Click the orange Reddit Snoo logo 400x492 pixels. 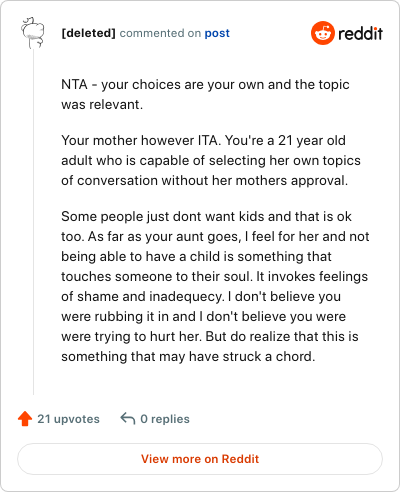[x=322, y=33]
